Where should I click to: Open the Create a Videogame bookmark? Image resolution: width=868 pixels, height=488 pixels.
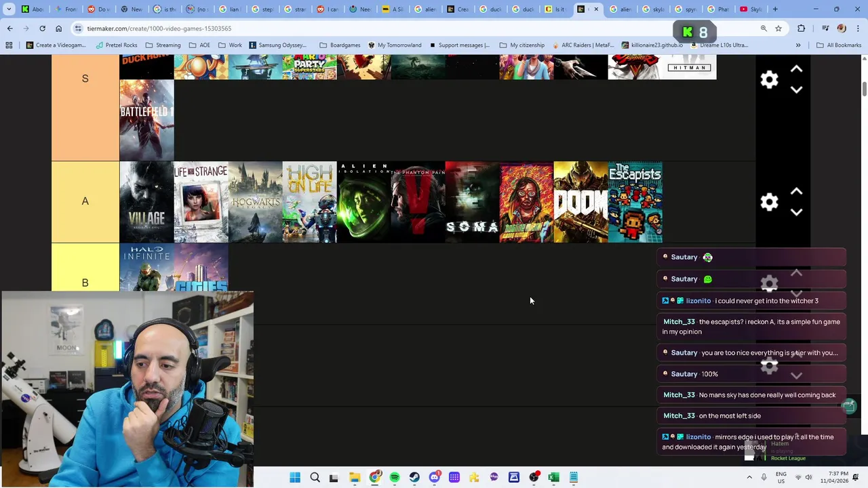point(56,45)
